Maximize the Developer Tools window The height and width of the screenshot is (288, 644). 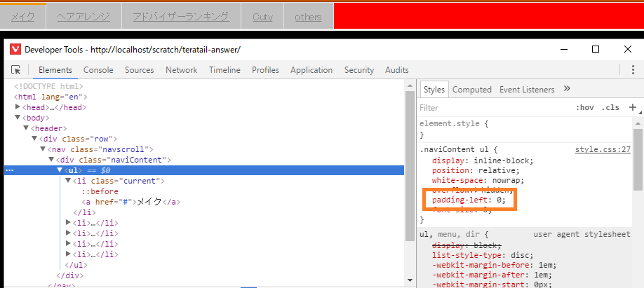596,49
